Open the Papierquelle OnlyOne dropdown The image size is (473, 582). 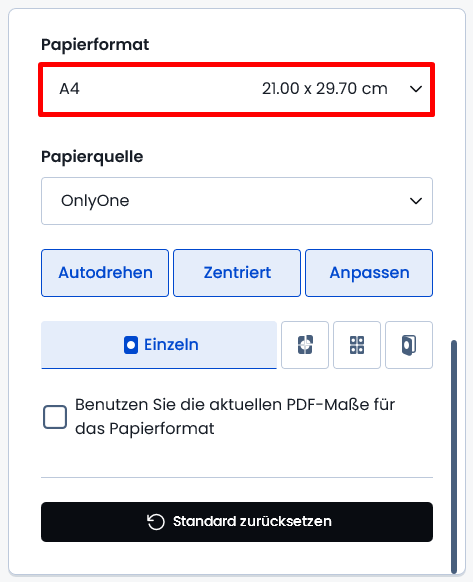pos(237,201)
